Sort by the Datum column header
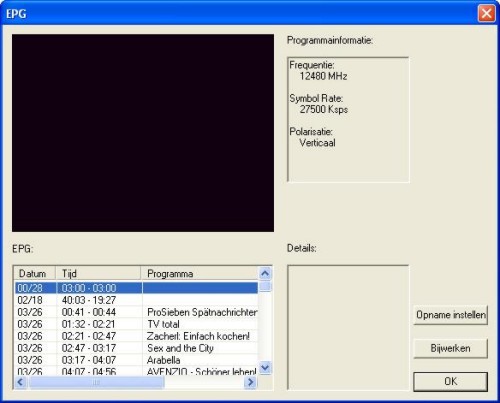The image size is (500, 403). tap(34, 274)
